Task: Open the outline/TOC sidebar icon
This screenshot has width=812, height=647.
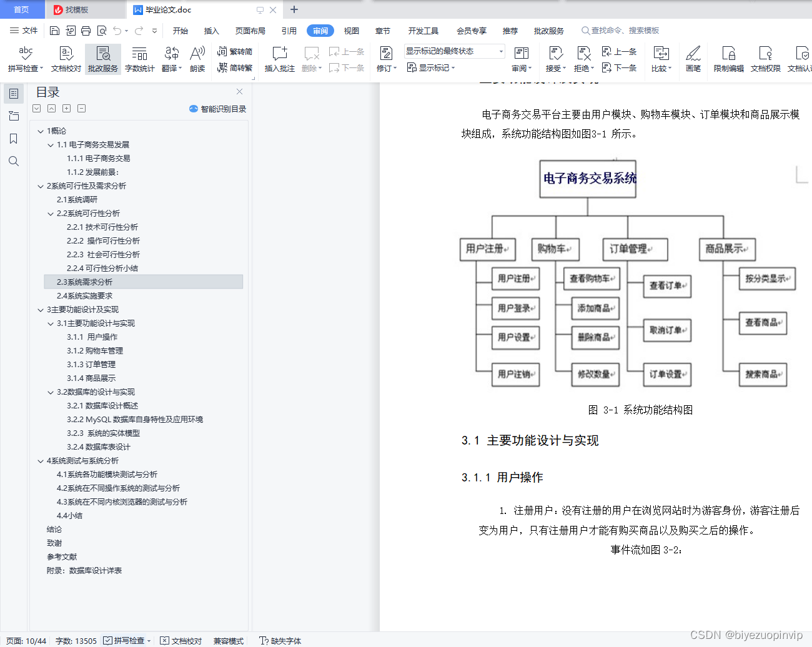Action: coord(14,94)
